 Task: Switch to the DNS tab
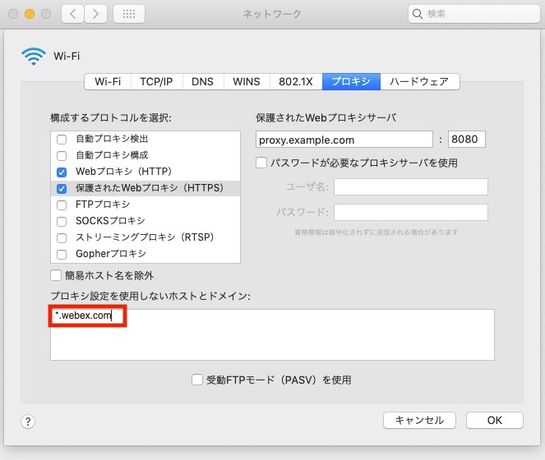(202, 82)
